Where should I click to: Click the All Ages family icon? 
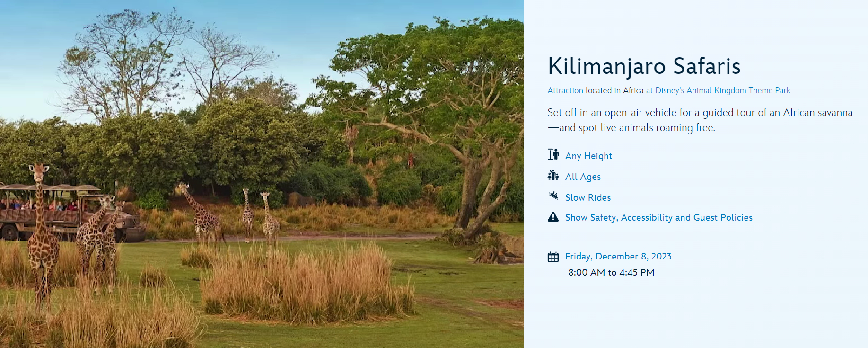pos(553,176)
